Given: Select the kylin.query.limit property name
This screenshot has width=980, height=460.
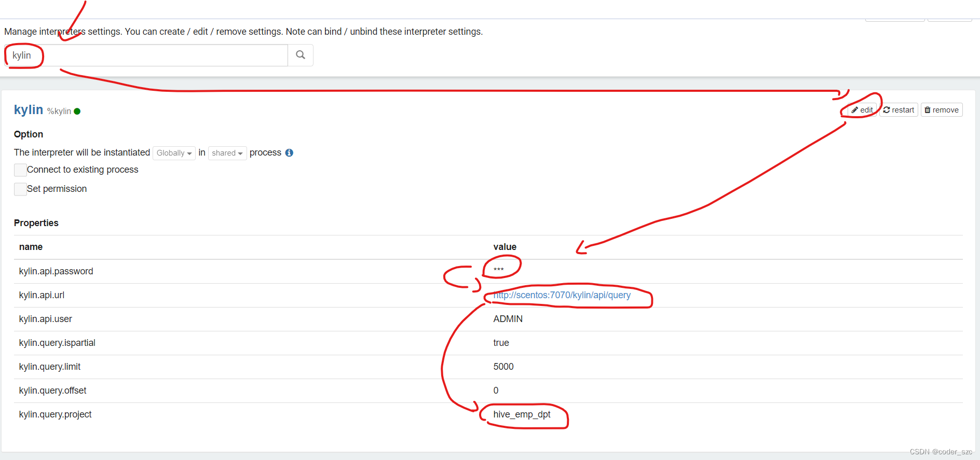Looking at the screenshot, I should tap(50, 367).
